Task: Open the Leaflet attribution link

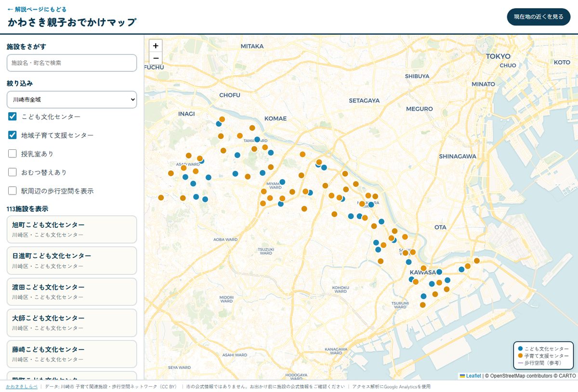Action: pos(470,376)
